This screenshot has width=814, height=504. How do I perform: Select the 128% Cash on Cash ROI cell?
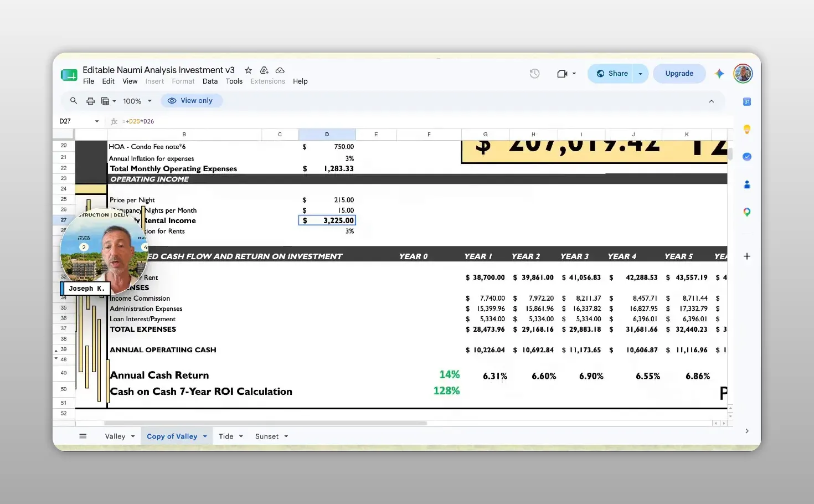tap(429, 391)
